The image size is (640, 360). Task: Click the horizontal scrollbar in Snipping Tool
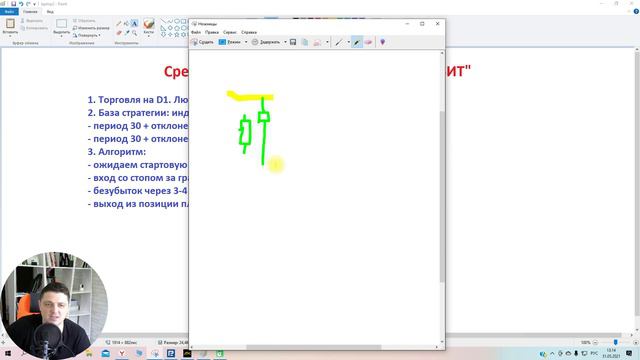point(314,347)
